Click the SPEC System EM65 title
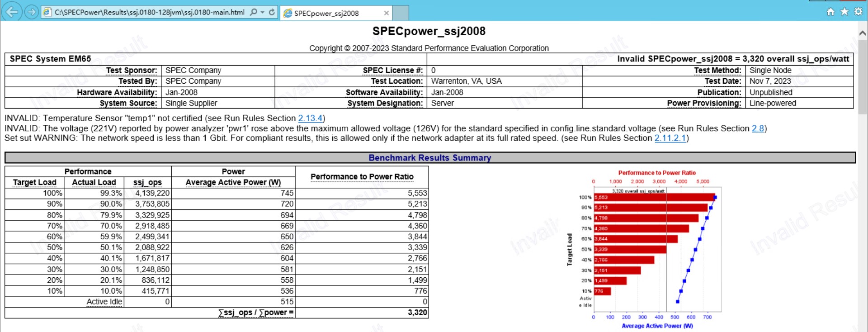Image resolution: width=868 pixels, height=332 pixels. click(x=50, y=59)
